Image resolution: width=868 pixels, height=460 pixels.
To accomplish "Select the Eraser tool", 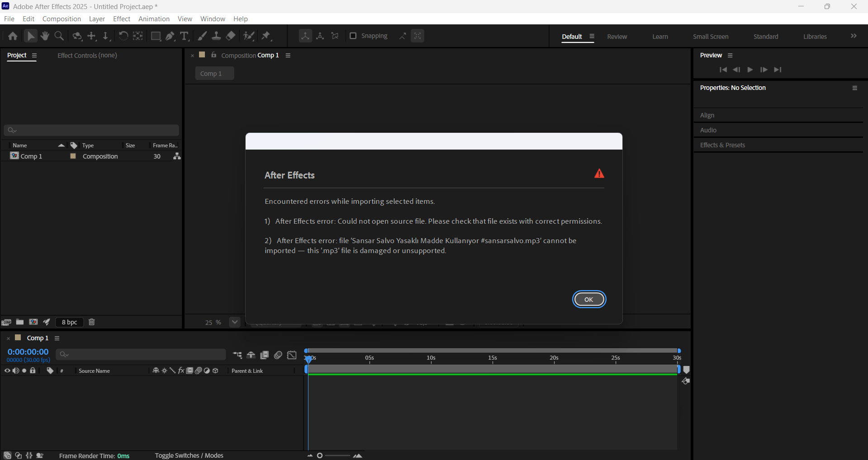I will [x=231, y=36].
